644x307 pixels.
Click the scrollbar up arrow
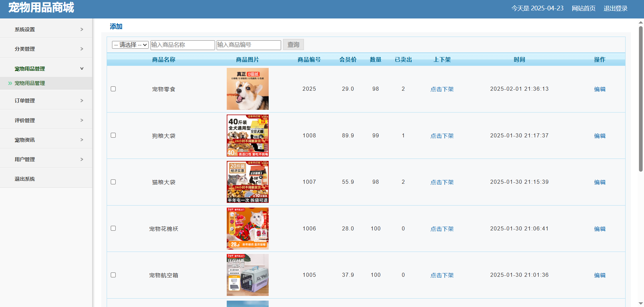(x=641, y=23)
